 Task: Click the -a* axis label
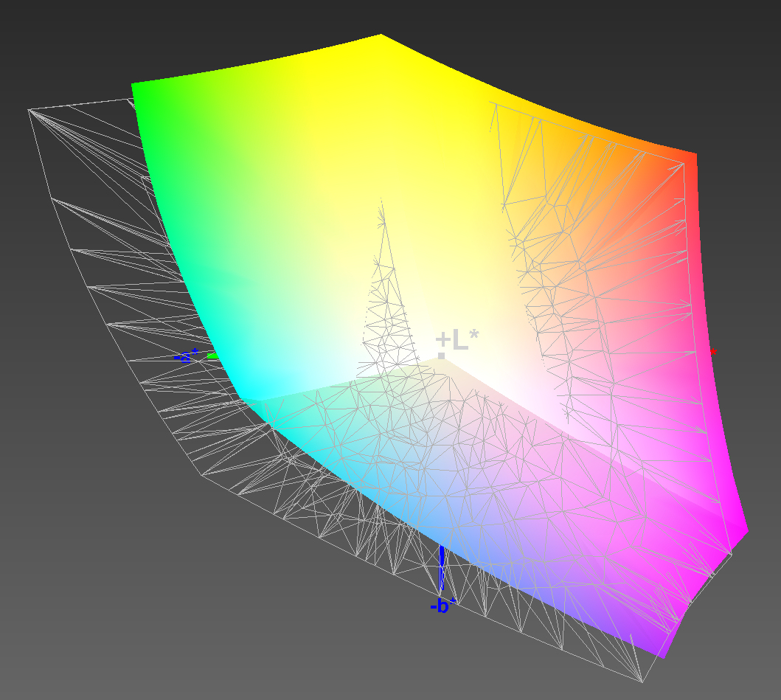click(187, 356)
